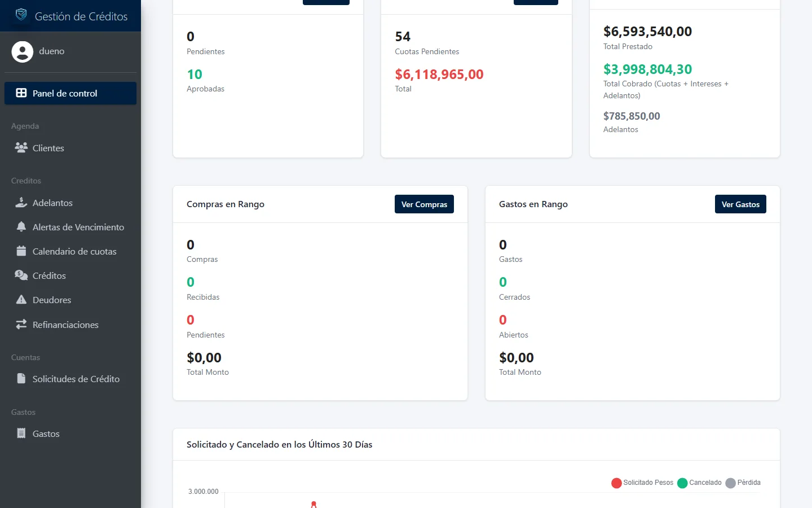This screenshot has width=812, height=508.
Task: Click the Solicitudes de Crédito document icon
Action: [21, 378]
